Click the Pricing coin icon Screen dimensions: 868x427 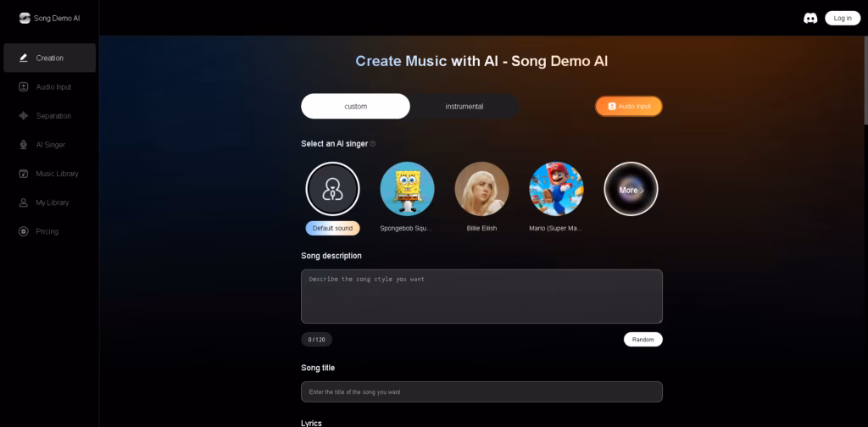(23, 231)
